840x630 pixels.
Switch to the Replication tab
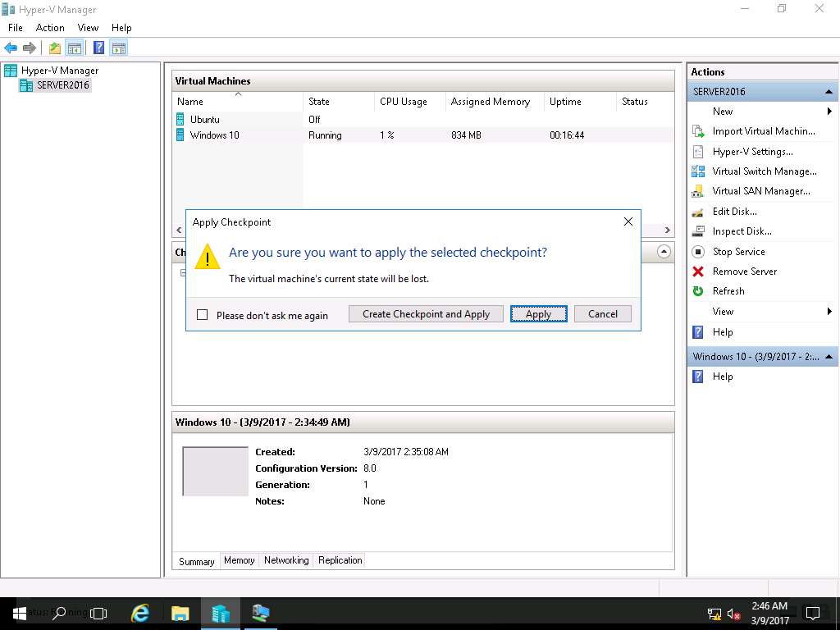pos(340,560)
